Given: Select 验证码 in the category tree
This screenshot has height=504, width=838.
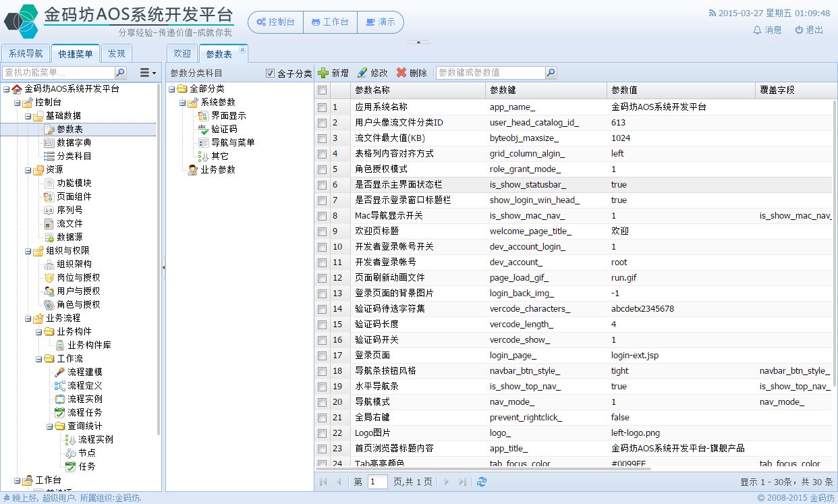Looking at the screenshot, I should pos(224,129).
